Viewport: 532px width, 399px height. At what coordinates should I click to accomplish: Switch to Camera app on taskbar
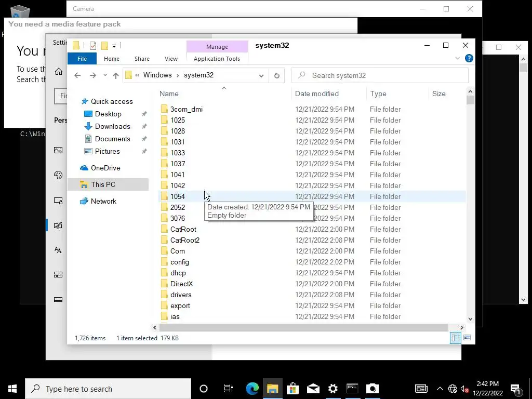point(373,389)
